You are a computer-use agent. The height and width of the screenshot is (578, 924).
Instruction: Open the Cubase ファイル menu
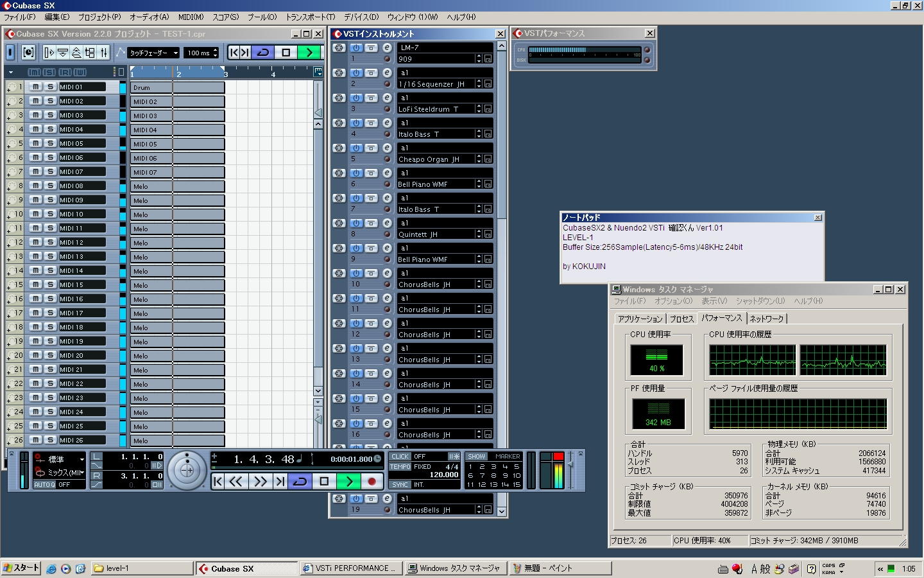click(19, 17)
